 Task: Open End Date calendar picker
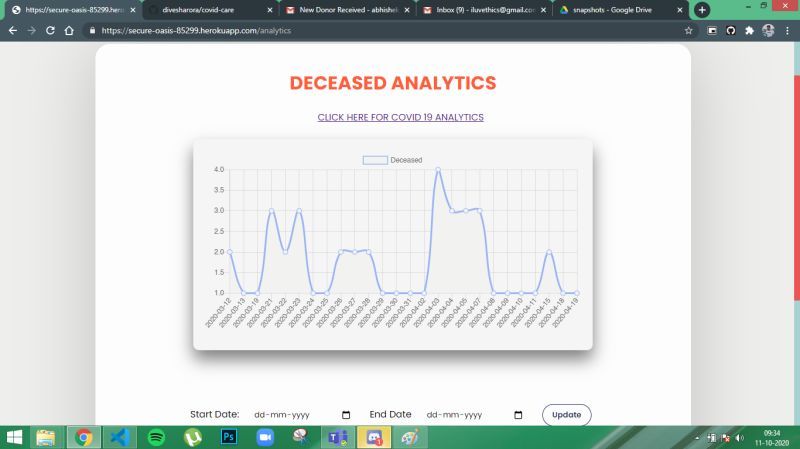[518, 415]
